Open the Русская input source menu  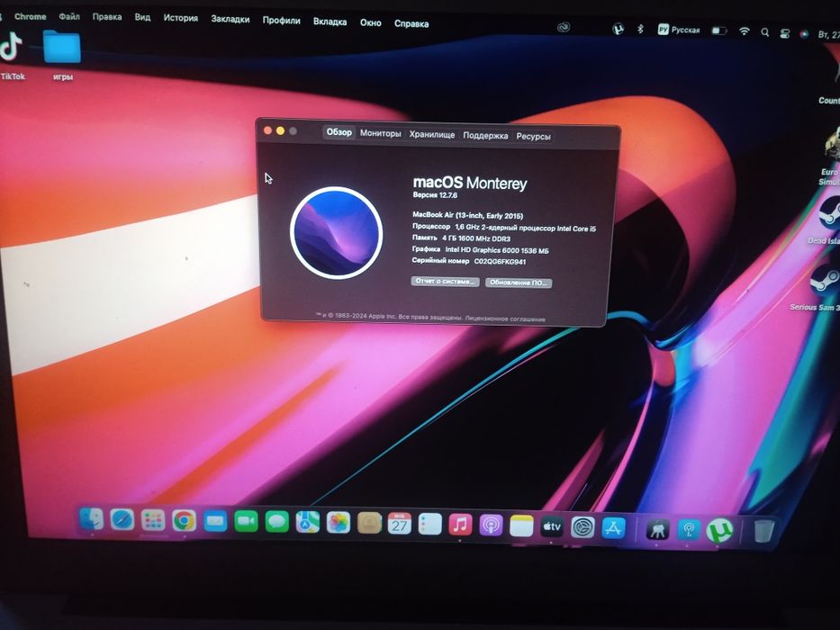tap(679, 30)
